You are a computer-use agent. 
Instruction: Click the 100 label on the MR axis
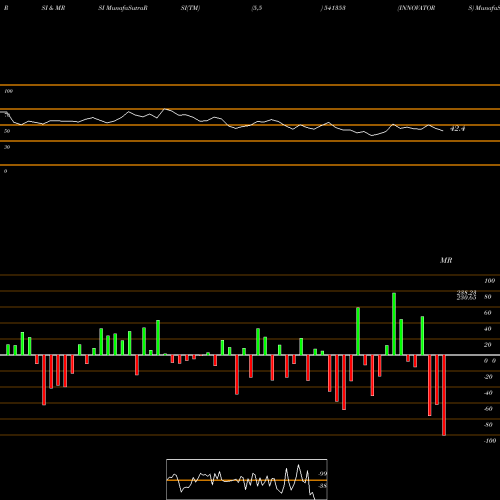[x=489, y=281]
